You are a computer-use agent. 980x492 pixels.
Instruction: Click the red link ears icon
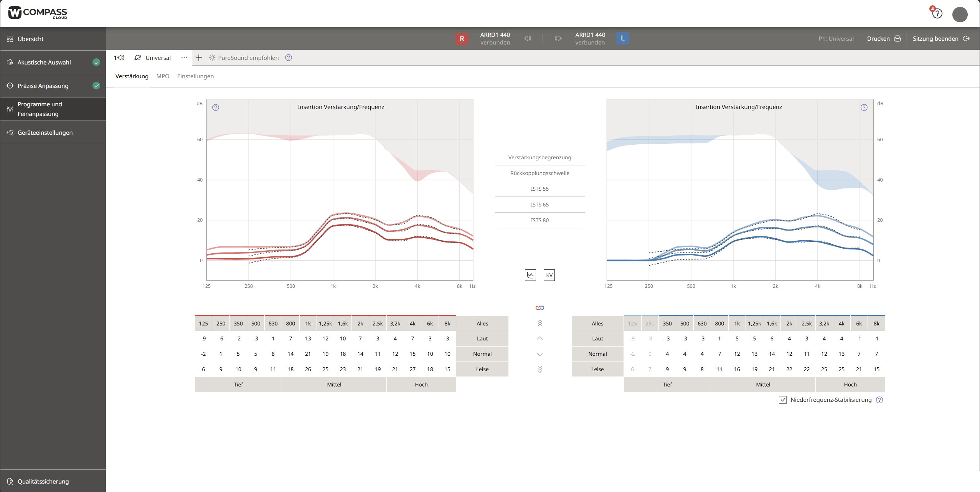coord(539,308)
